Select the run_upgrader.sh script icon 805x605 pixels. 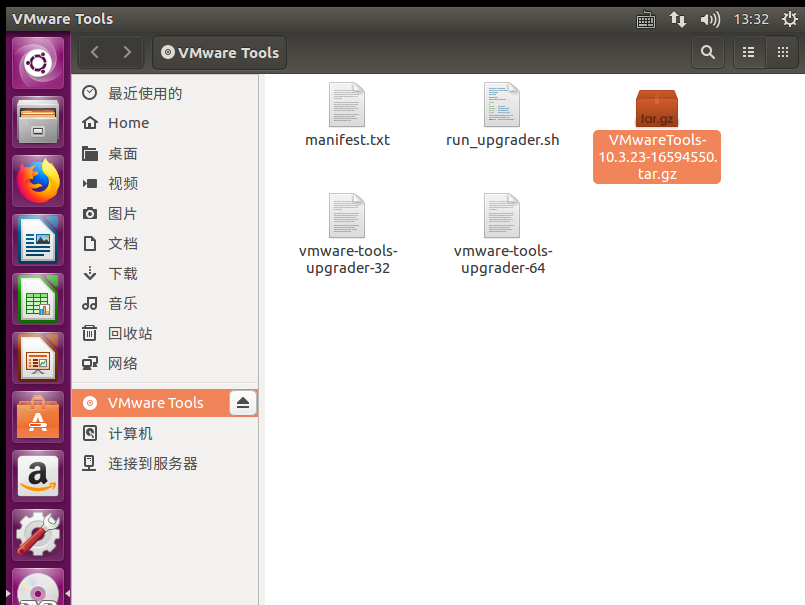(502, 105)
